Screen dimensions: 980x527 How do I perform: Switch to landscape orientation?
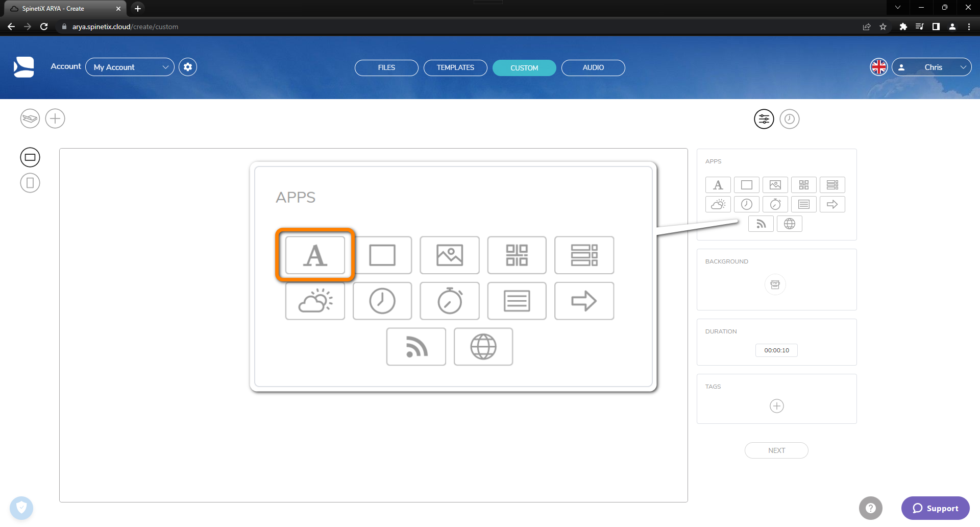[x=30, y=157]
